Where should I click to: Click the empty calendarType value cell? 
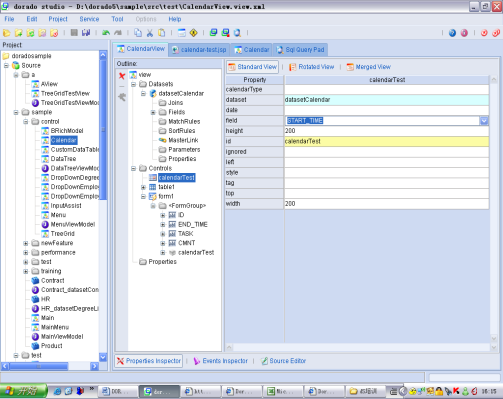pyautogui.click(x=387, y=89)
